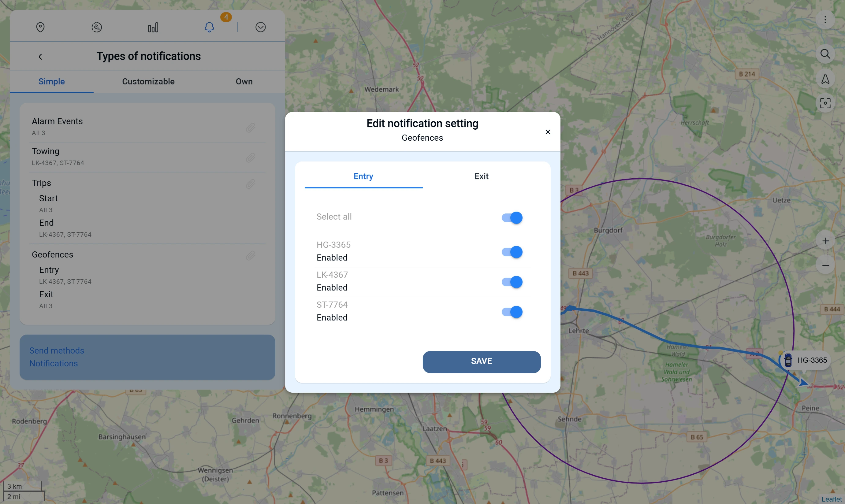Select the service/maintenance wrench icon
The width and height of the screenshot is (845, 504).
[96, 27]
